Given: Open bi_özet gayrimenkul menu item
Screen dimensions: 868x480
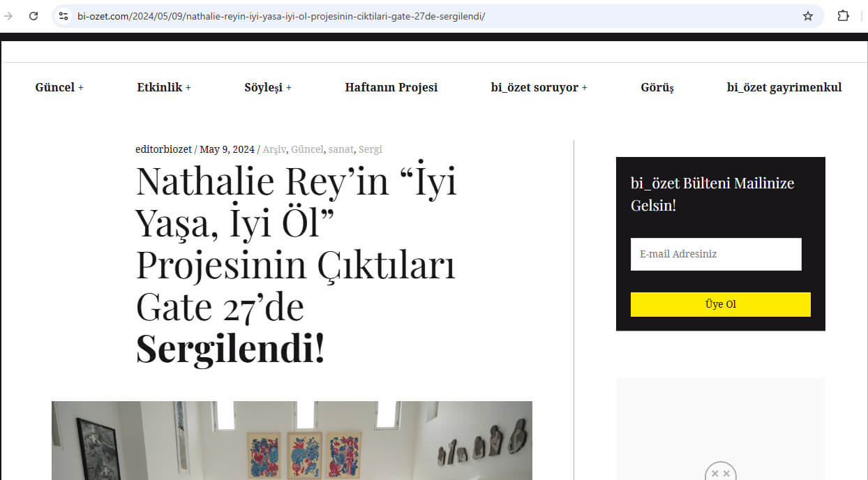Looking at the screenshot, I should [784, 87].
